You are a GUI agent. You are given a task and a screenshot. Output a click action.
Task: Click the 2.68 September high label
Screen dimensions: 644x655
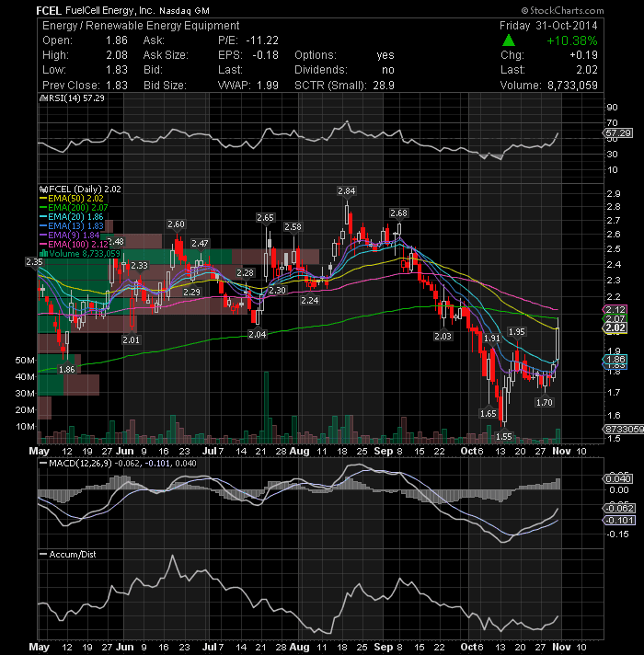pos(398,213)
